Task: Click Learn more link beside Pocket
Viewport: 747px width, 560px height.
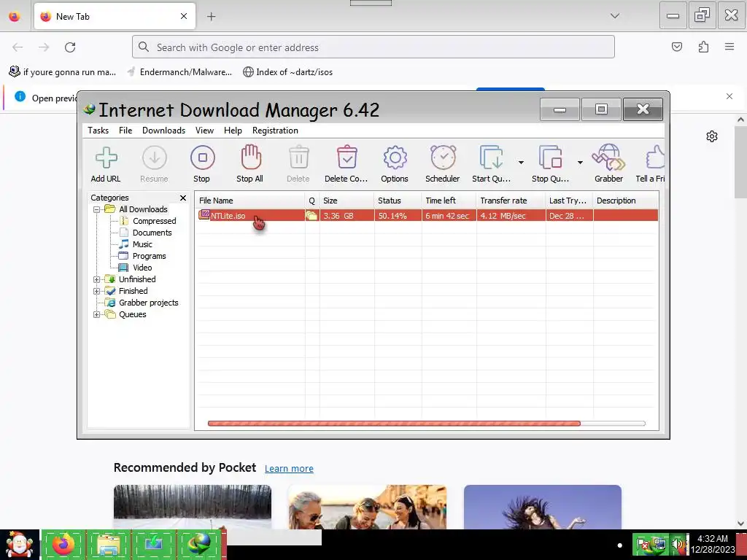Action: 289,469
